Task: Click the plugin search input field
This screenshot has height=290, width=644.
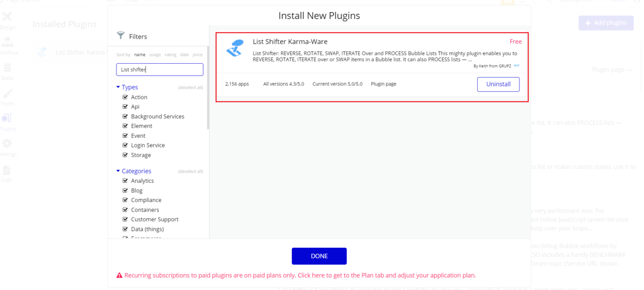Action: (x=160, y=70)
